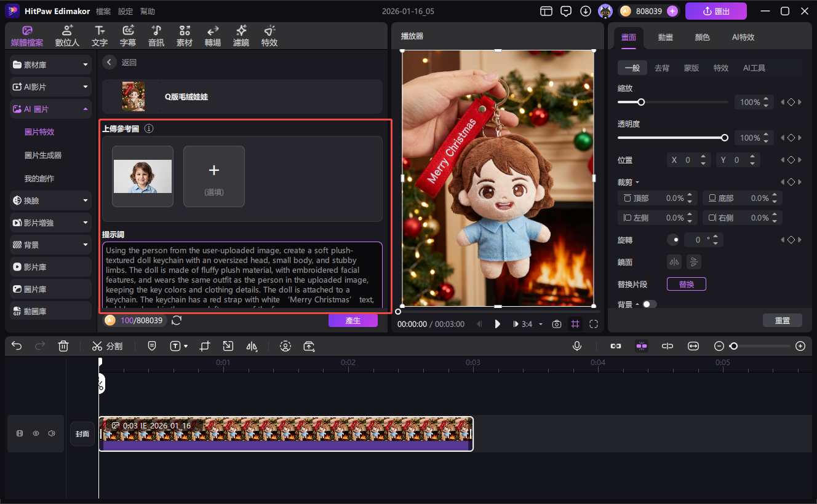
Task: Click the microphone record voiceover icon
Action: click(577, 346)
